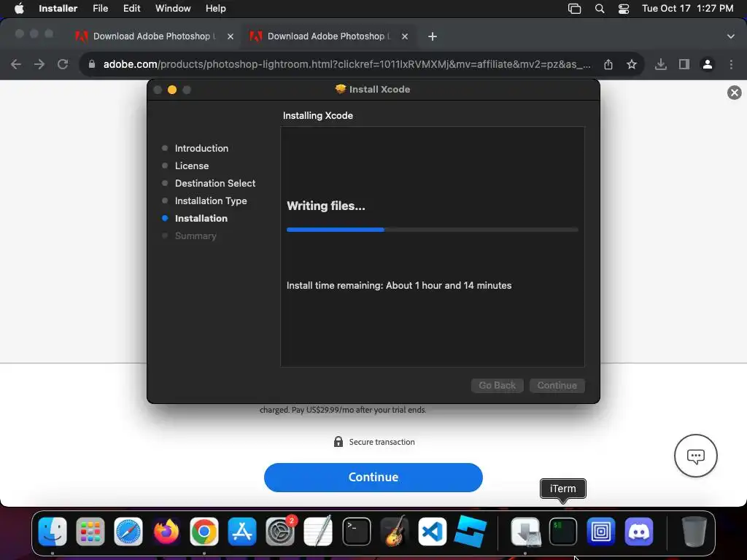This screenshot has height=560, width=747.
Task: Open the Edit menu
Action: (132, 9)
